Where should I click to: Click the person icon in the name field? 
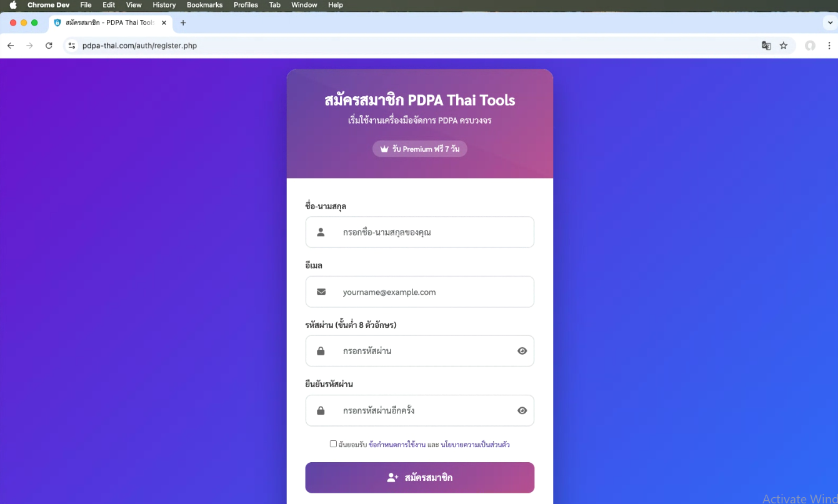[320, 232]
